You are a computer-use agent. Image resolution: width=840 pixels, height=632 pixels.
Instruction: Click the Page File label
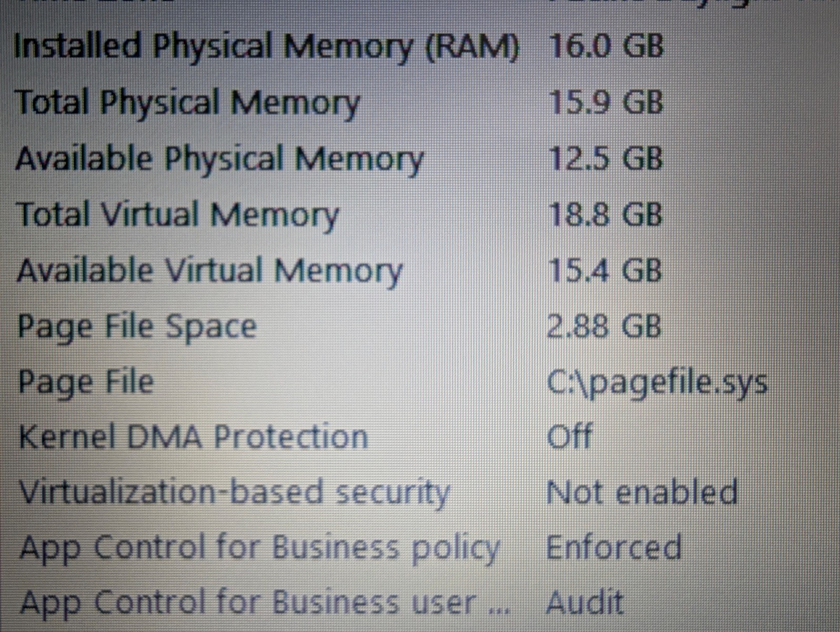coord(86,382)
